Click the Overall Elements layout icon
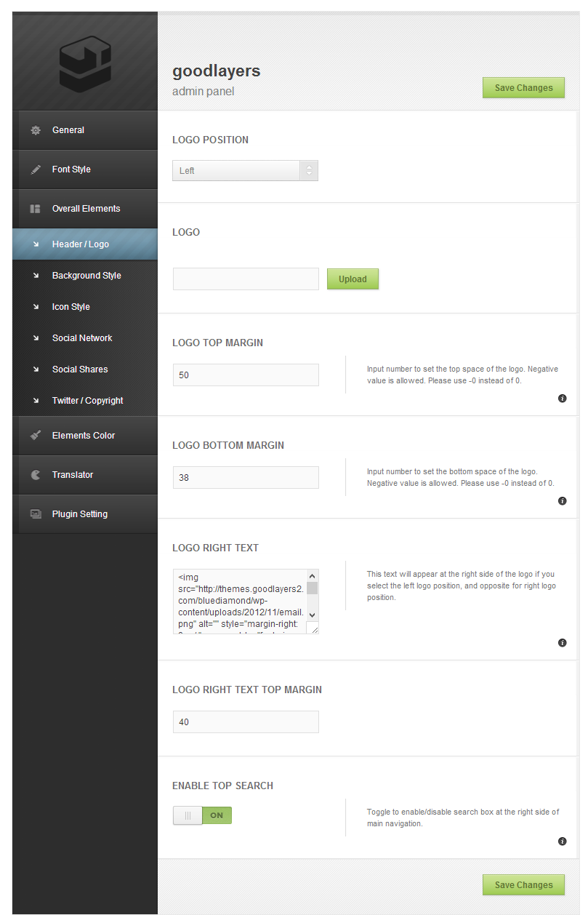Screen dimensions: 588x915 point(35,209)
